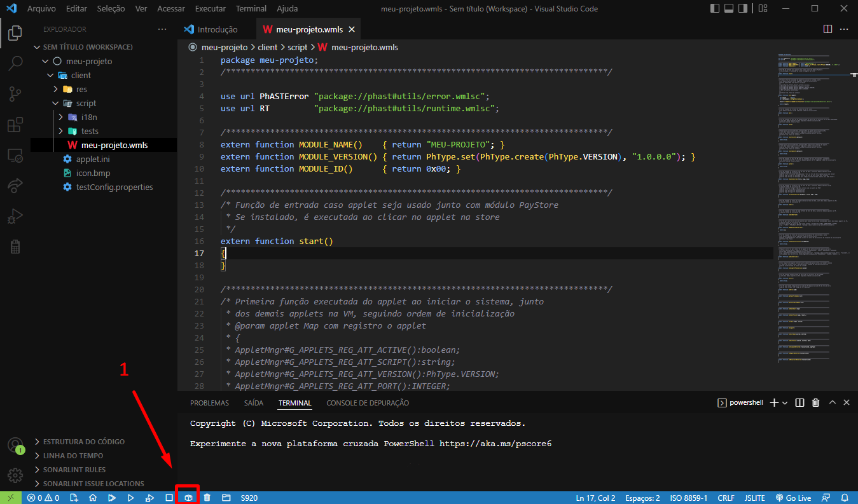Kill the terminal with the trash icon

click(815, 402)
